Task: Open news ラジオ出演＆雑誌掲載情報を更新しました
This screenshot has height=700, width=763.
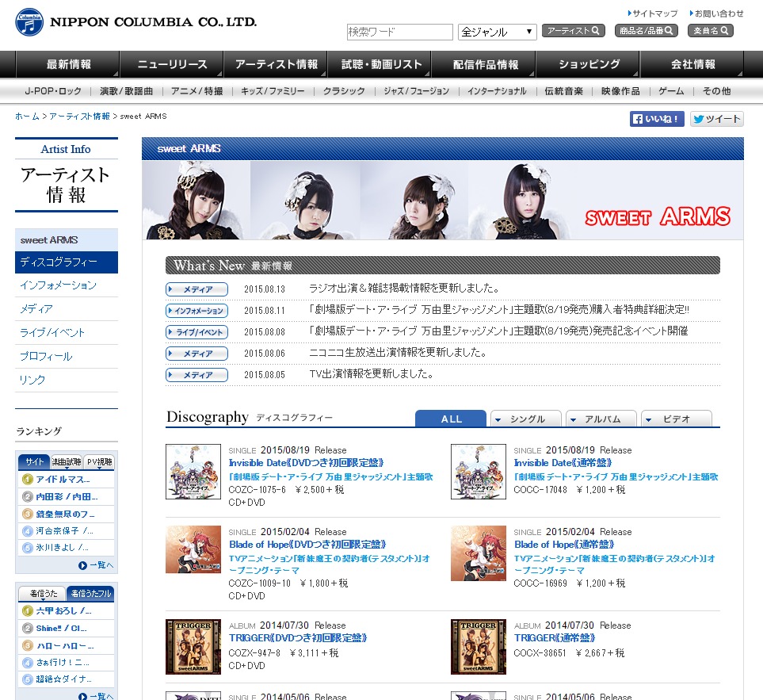Action: click(x=405, y=289)
